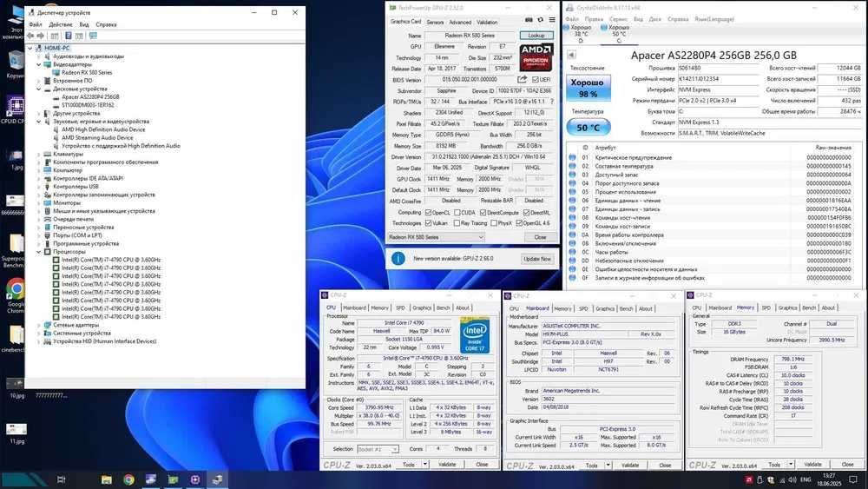The image size is (868, 489).
Task: Click the volume icon in system tray
Action: point(792,479)
